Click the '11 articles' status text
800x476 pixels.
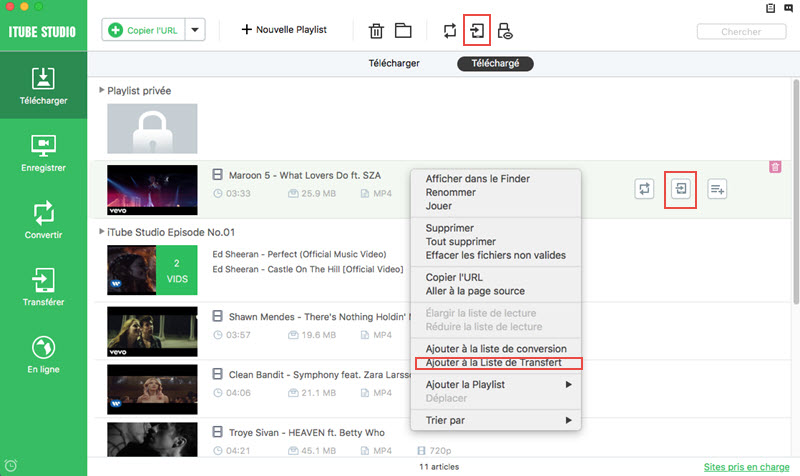[439, 466]
